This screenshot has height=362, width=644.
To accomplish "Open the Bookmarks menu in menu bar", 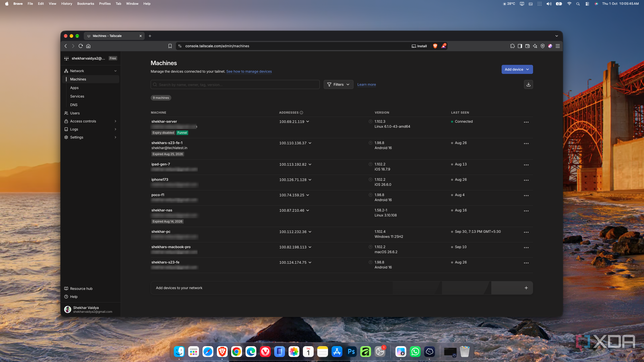I will coord(86,4).
